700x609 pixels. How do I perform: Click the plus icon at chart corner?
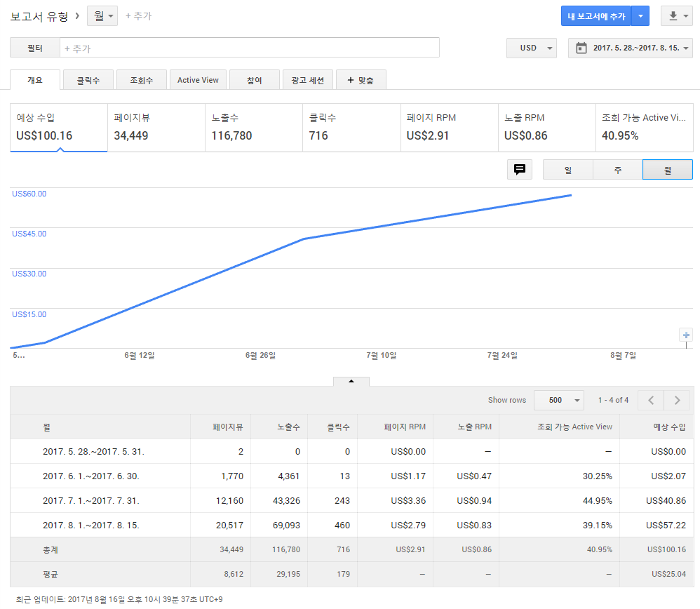[x=686, y=335]
